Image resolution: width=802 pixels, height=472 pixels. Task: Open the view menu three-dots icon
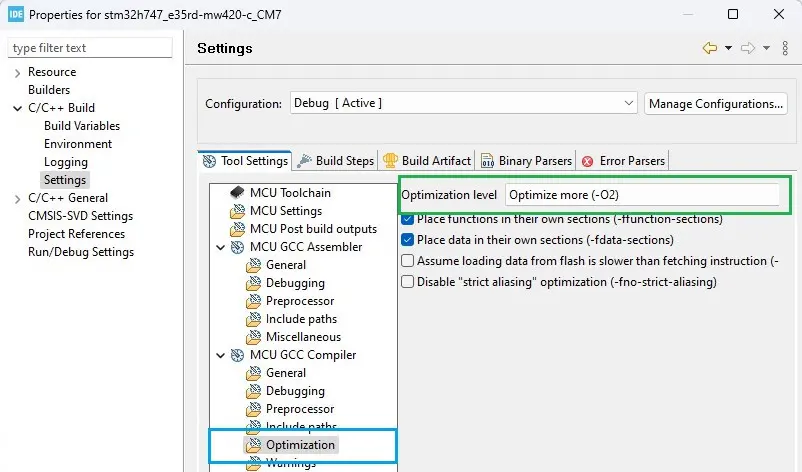tap(784, 48)
